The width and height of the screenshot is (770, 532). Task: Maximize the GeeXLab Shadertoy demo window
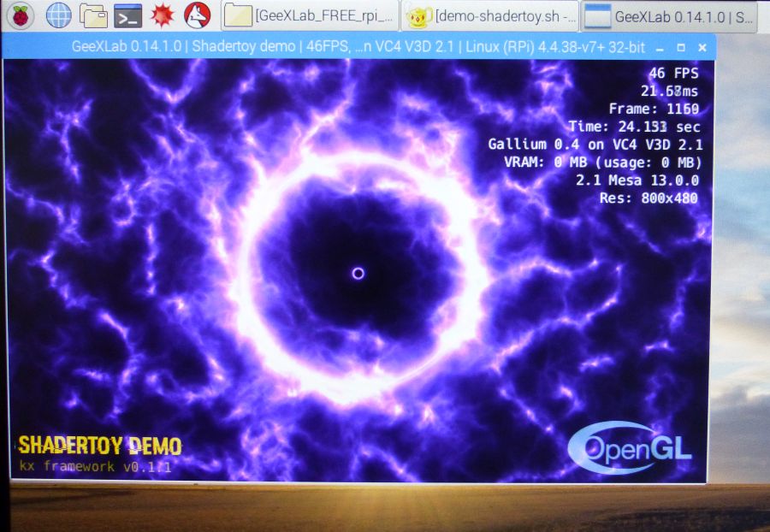tap(681, 48)
